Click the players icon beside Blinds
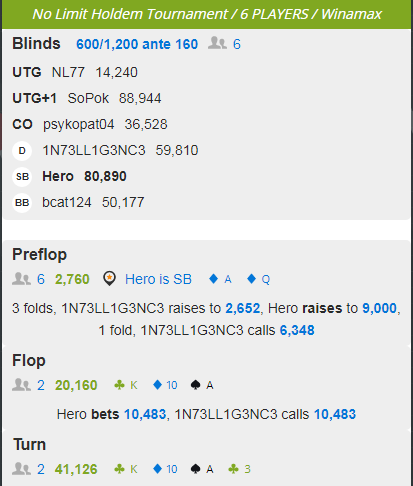Viewport: 413px width, 486px height. pyautogui.click(x=217, y=44)
